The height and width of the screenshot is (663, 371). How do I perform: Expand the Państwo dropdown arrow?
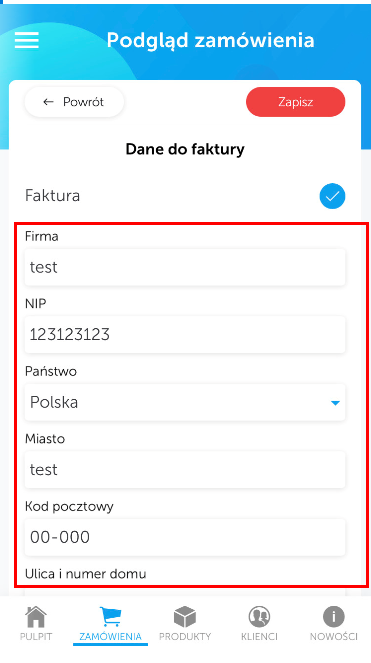(x=335, y=403)
